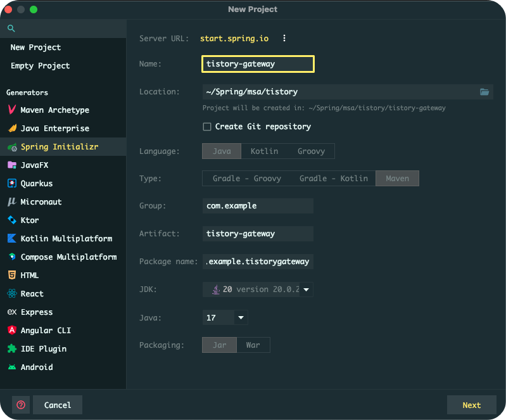Click the Quarkus generator icon
Screen dimensions: 506x420
[12, 183]
